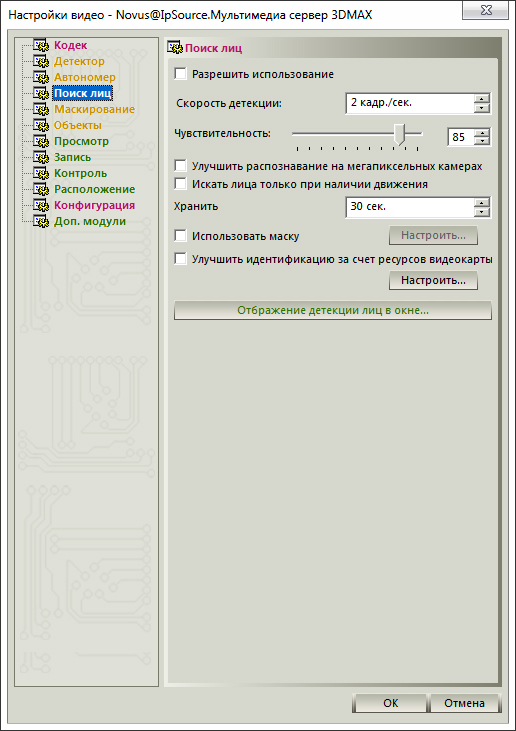The image size is (516, 731).
Task: Decrease Хранить value with down arrow
Action: coord(482,212)
